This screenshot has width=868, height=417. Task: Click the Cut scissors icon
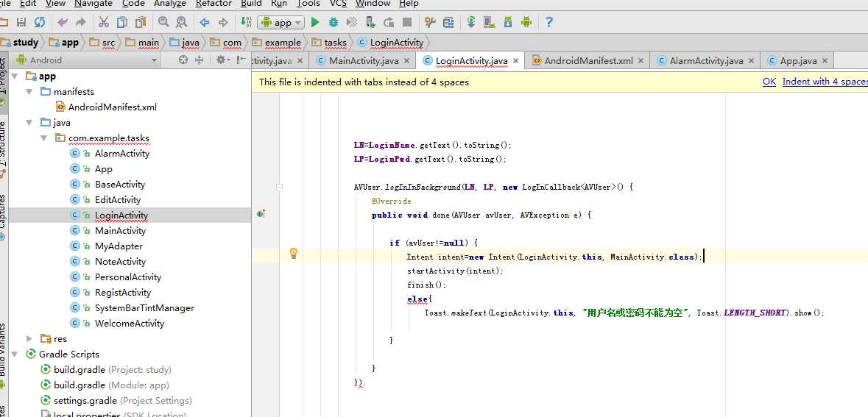coord(104,22)
